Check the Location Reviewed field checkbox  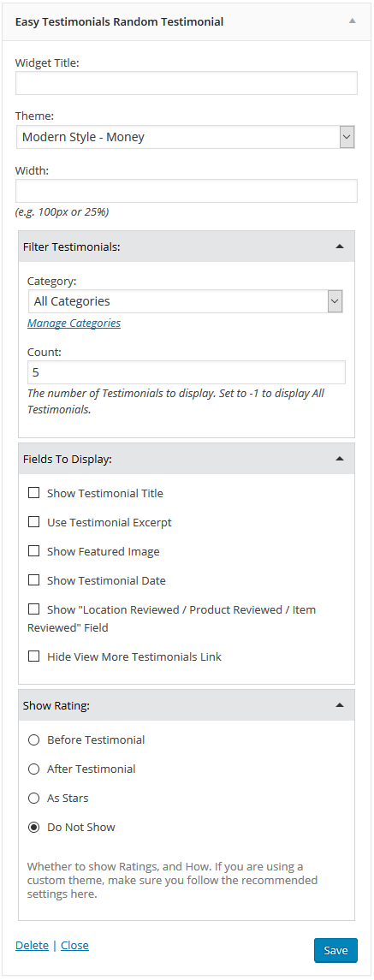(x=33, y=609)
